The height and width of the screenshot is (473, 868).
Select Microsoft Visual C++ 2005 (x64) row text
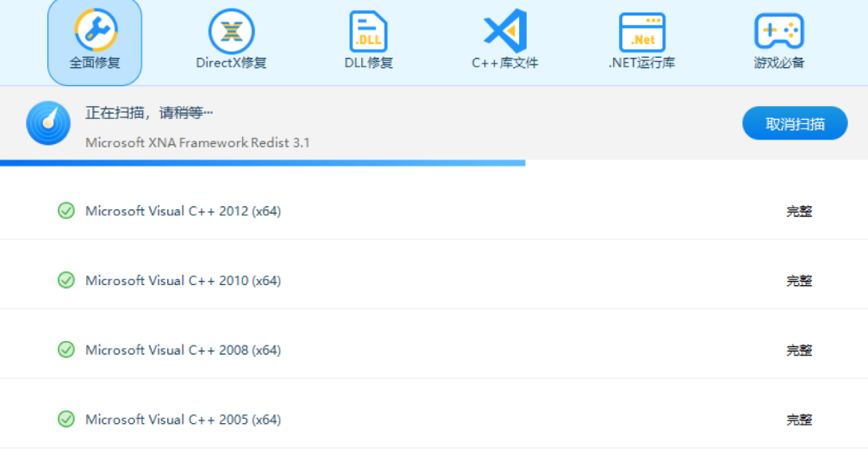pos(184,420)
